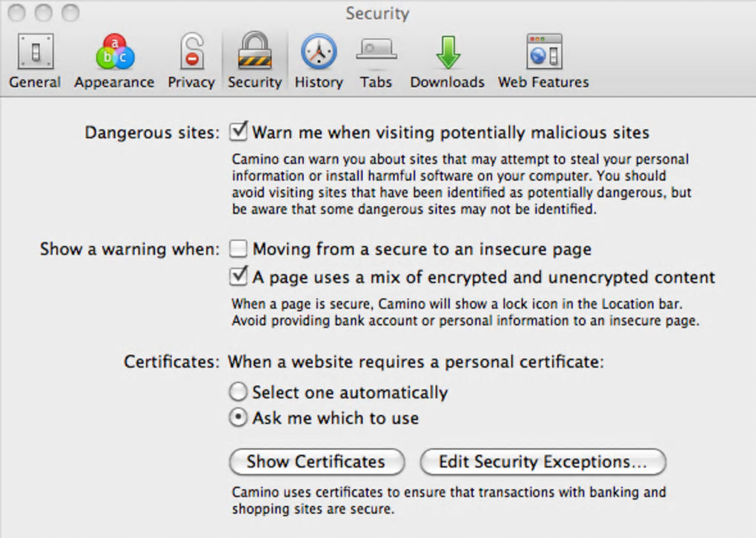Click the window minimize button
The width and height of the screenshot is (756, 538).
44,13
